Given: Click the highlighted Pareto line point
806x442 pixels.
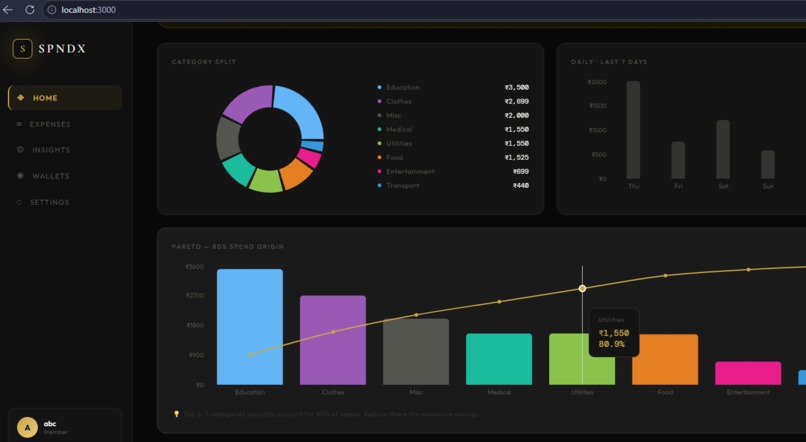Looking at the screenshot, I should coord(582,289).
